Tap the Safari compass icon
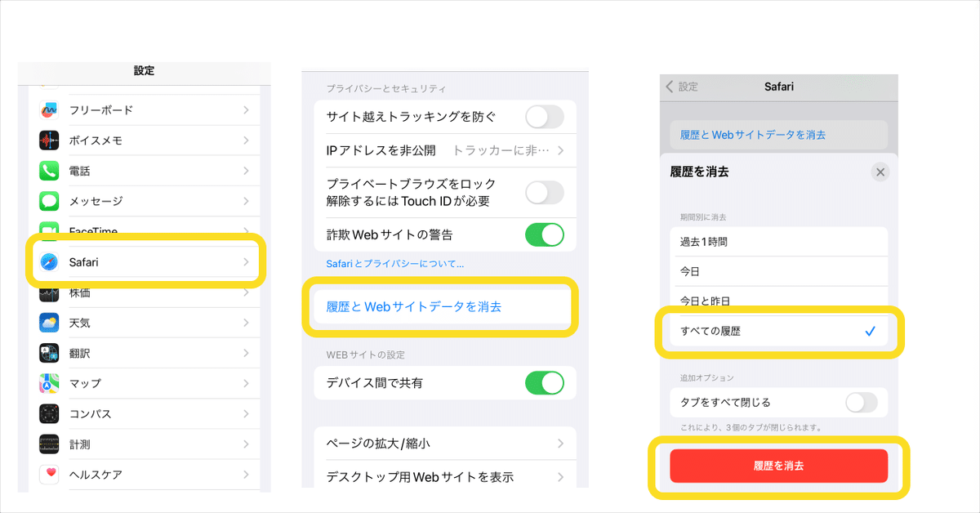The height and width of the screenshot is (513, 980). click(49, 262)
